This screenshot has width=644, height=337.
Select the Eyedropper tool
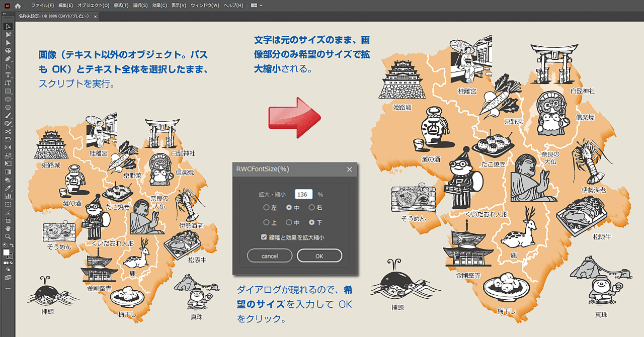click(x=7, y=187)
